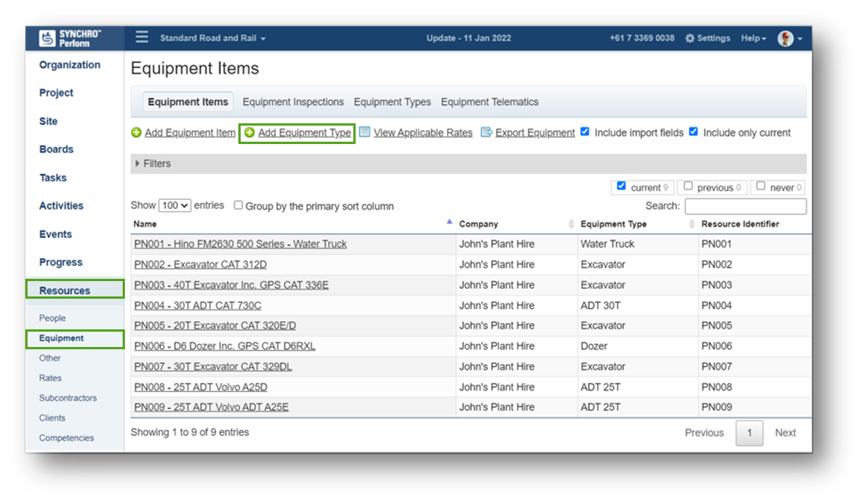Open the hamburger navigation menu
The width and height of the screenshot is (863, 504).
[142, 37]
